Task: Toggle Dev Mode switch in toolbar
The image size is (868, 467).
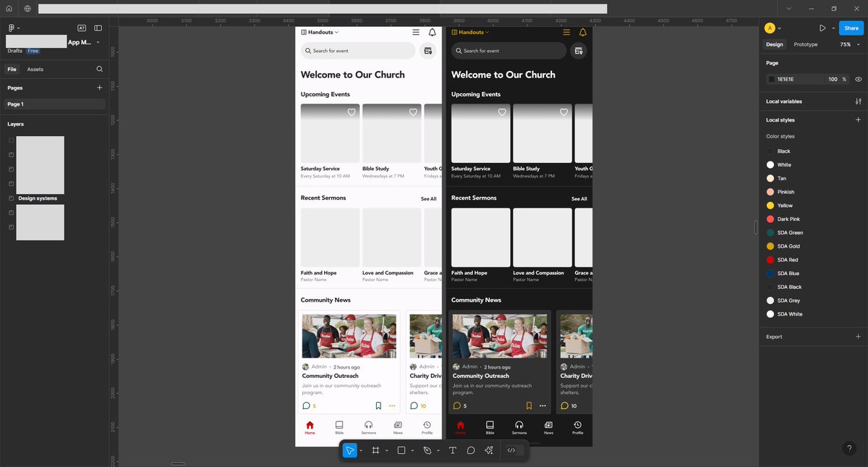Action: pos(514,450)
